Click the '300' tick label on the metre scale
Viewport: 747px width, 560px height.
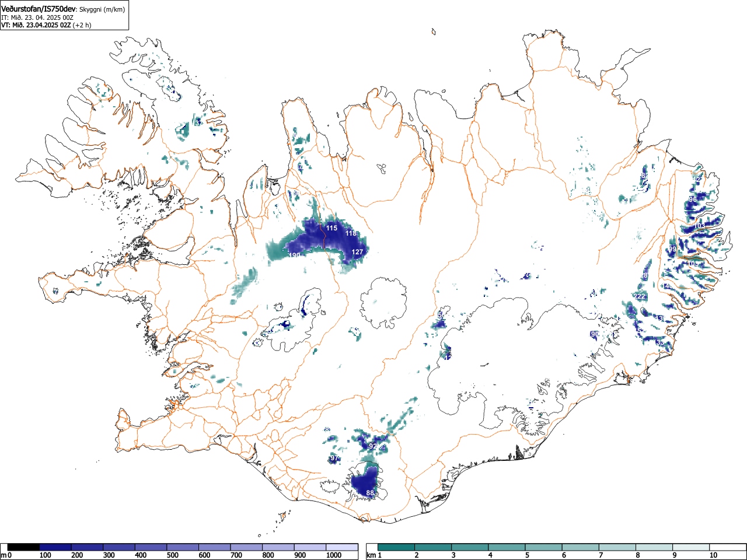point(109,555)
